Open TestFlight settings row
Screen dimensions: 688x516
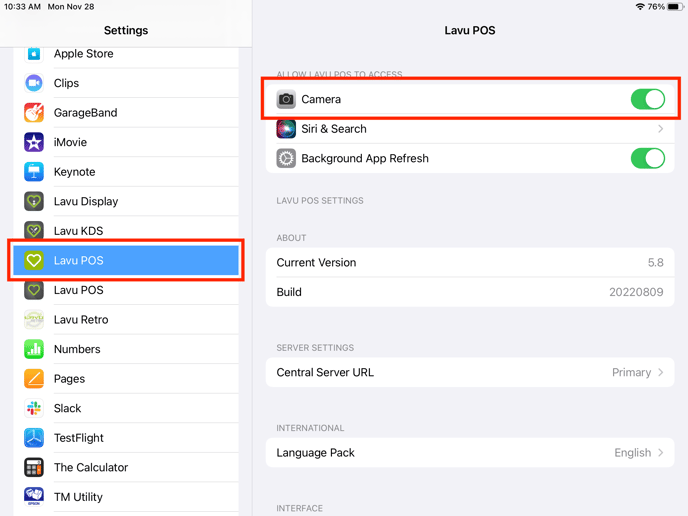coord(126,438)
